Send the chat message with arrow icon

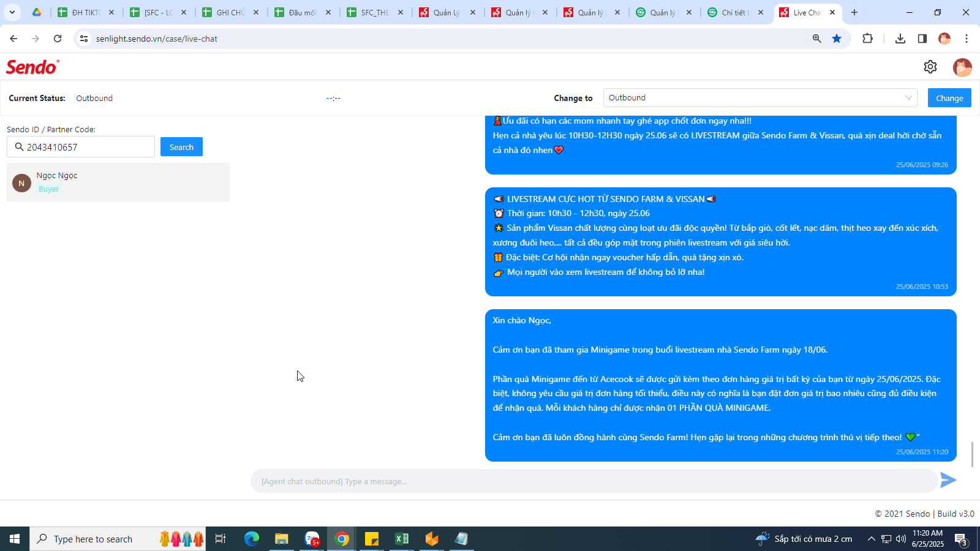pyautogui.click(x=948, y=480)
